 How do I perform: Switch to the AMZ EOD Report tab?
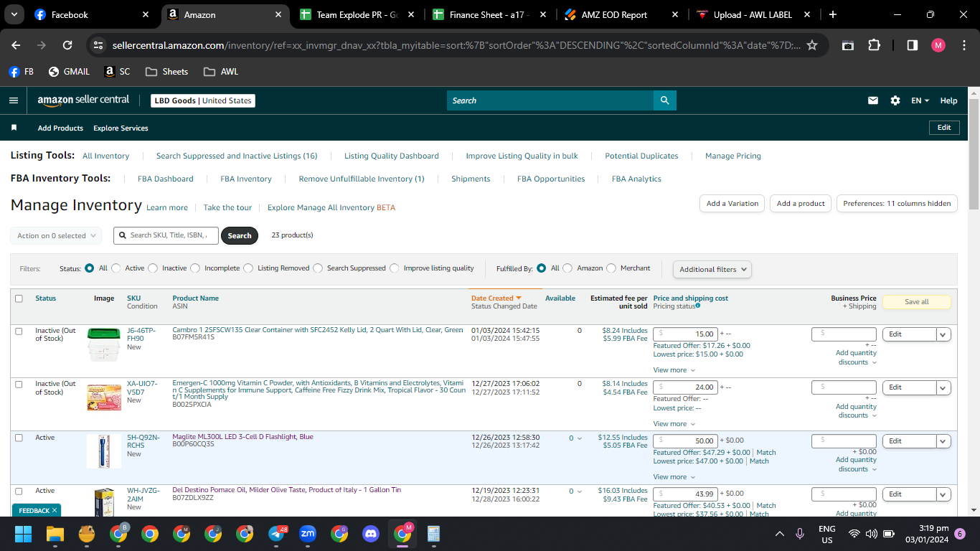621,14
